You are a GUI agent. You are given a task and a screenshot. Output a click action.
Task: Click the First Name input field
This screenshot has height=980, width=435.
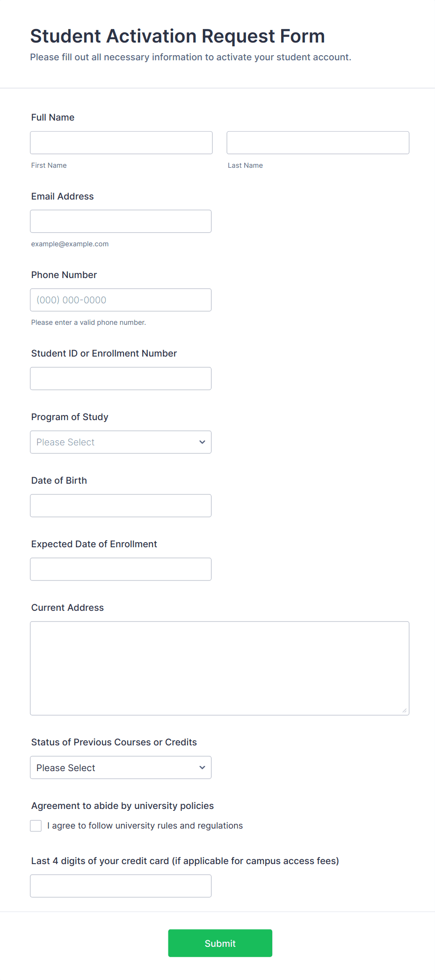point(121,143)
